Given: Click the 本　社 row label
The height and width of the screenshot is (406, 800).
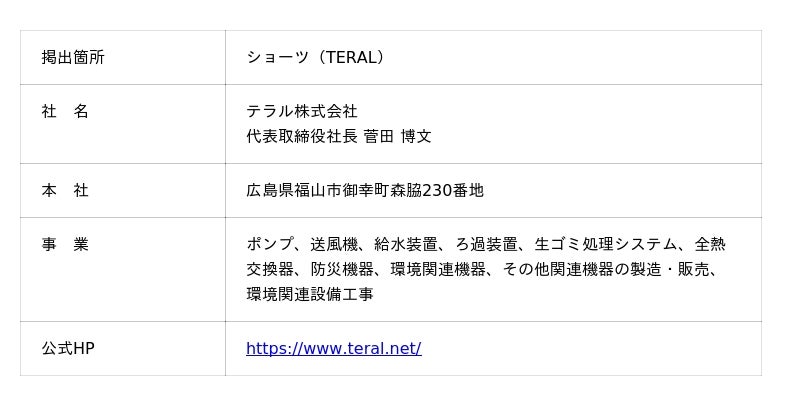Looking at the screenshot, I should (x=65, y=190).
